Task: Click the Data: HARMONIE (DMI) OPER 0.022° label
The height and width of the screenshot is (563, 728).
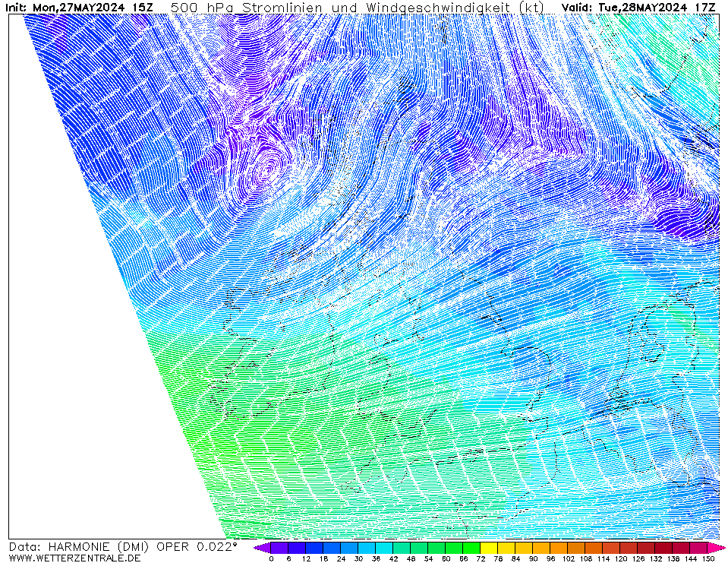Action: click(x=123, y=547)
